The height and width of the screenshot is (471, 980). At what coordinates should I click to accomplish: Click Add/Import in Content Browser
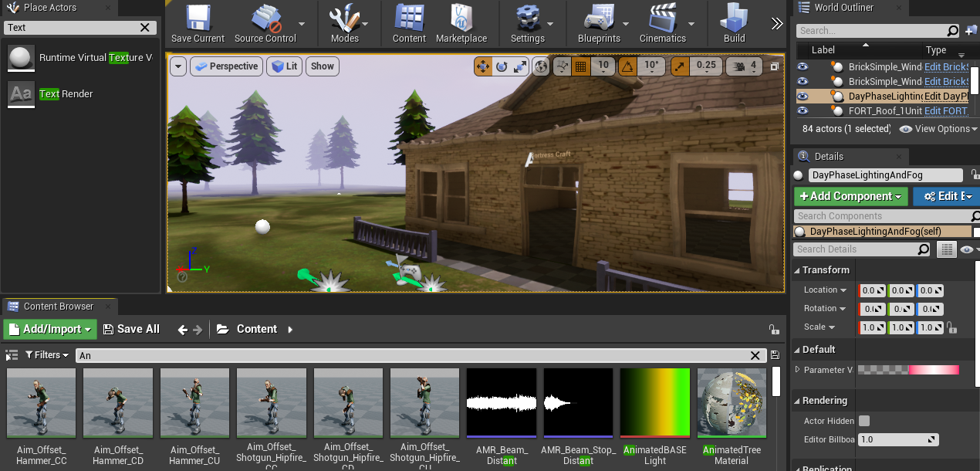click(x=50, y=329)
